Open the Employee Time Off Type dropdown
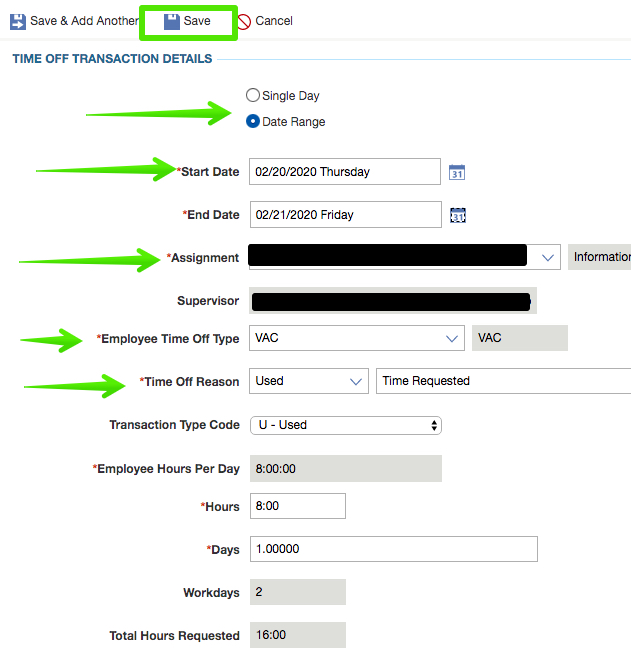Screen dimensions: 631x661 pyautogui.click(x=452, y=339)
